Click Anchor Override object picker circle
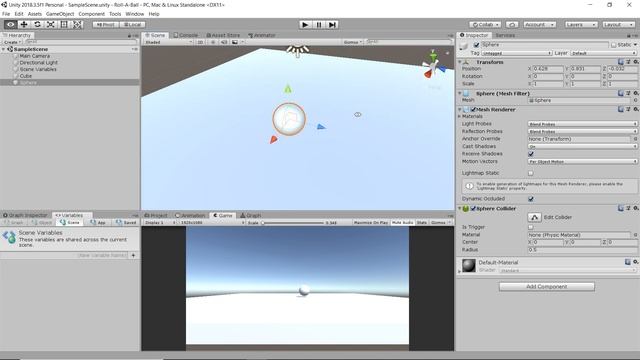The height and width of the screenshot is (360, 640). tap(636, 139)
